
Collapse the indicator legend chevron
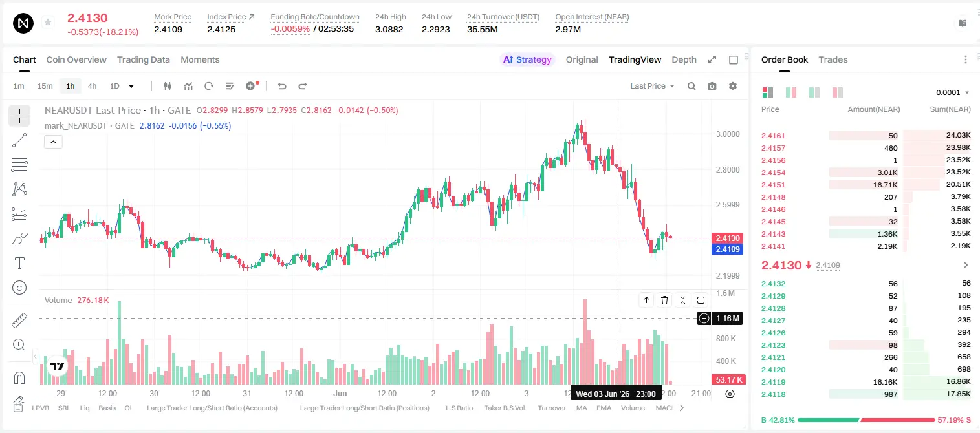pyautogui.click(x=53, y=142)
